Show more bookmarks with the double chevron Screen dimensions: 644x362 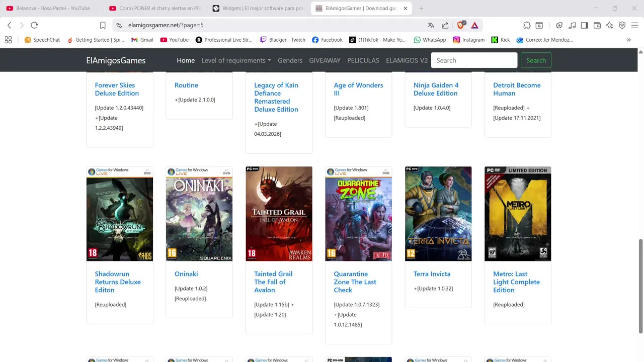pos(628,40)
